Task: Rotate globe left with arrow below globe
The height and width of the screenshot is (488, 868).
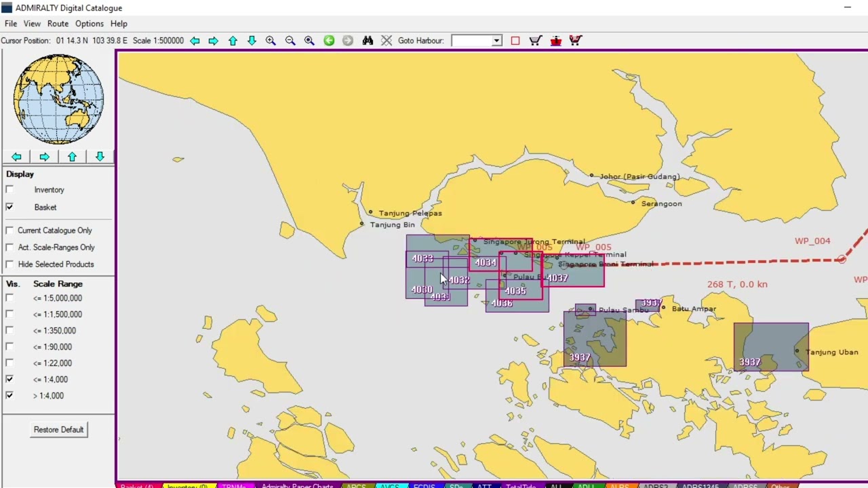Action: click(16, 157)
